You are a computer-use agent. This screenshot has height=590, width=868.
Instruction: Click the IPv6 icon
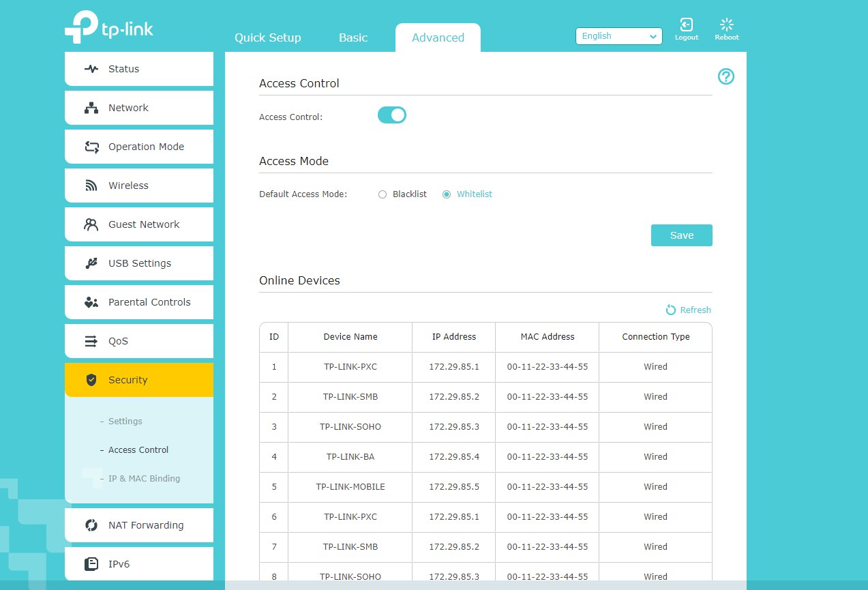pyautogui.click(x=91, y=564)
